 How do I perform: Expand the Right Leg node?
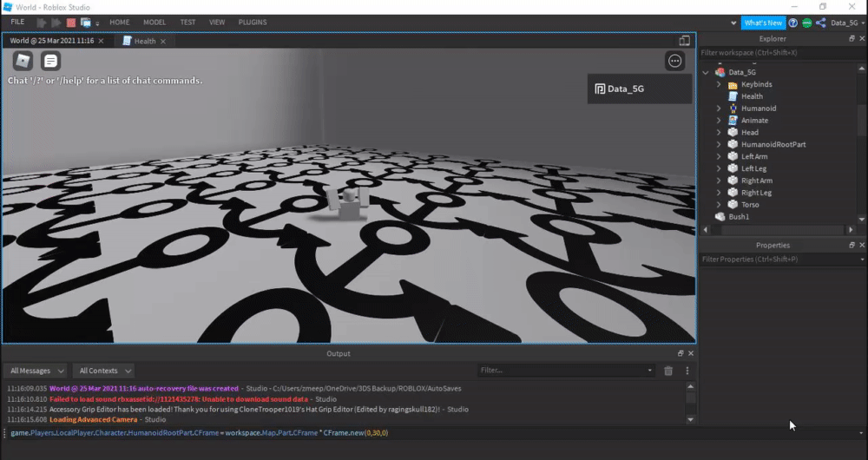pyautogui.click(x=719, y=193)
